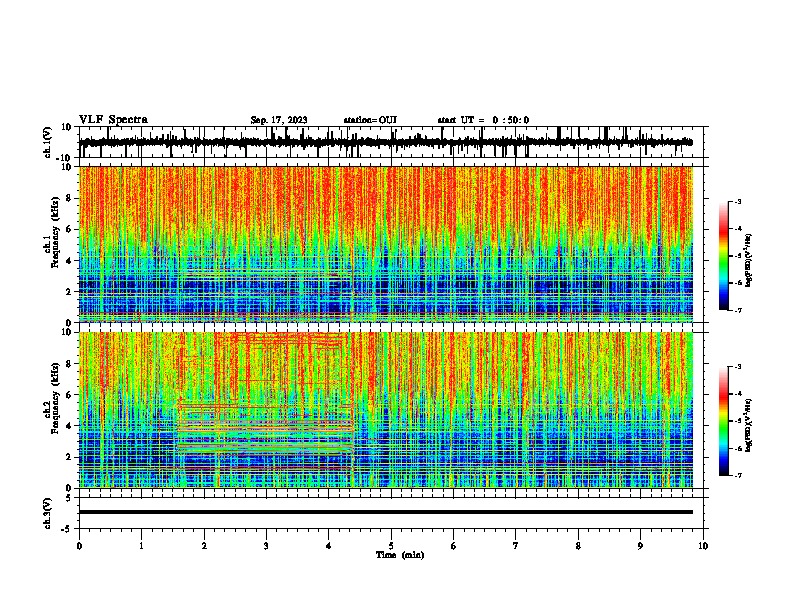
Task: Click the ch.1 color bar log(PSD) units label
Action: (749, 260)
